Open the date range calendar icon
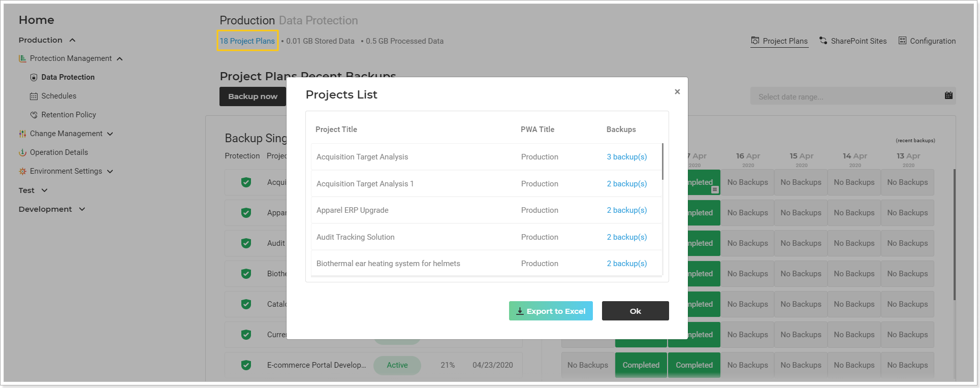The image size is (980, 388). pos(949,95)
